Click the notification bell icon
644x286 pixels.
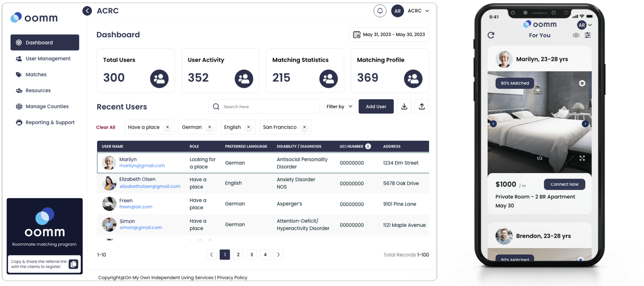(380, 11)
